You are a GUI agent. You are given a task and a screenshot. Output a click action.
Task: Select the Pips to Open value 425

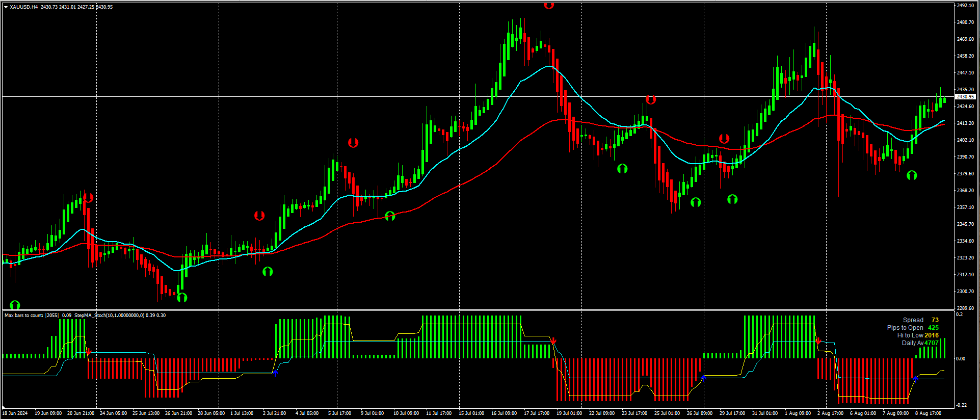(933, 328)
